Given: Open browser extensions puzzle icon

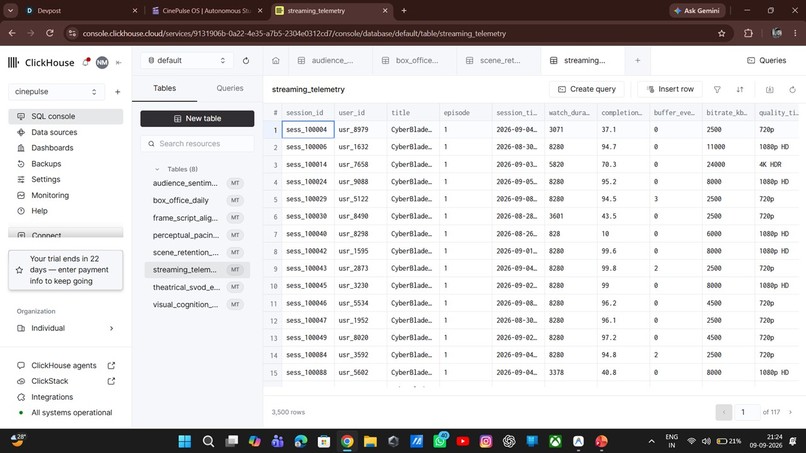Looking at the screenshot, I should point(748,33).
